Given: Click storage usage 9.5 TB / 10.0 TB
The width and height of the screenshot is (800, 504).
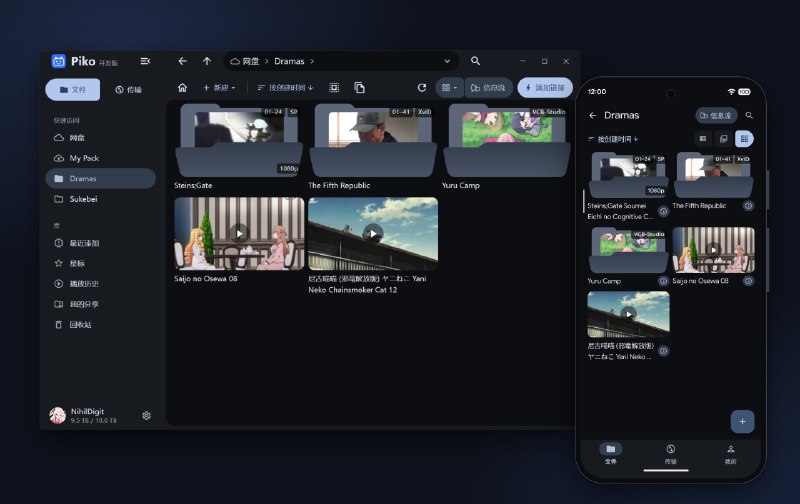Looking at the screenshot, I should (x=93, y=421).
